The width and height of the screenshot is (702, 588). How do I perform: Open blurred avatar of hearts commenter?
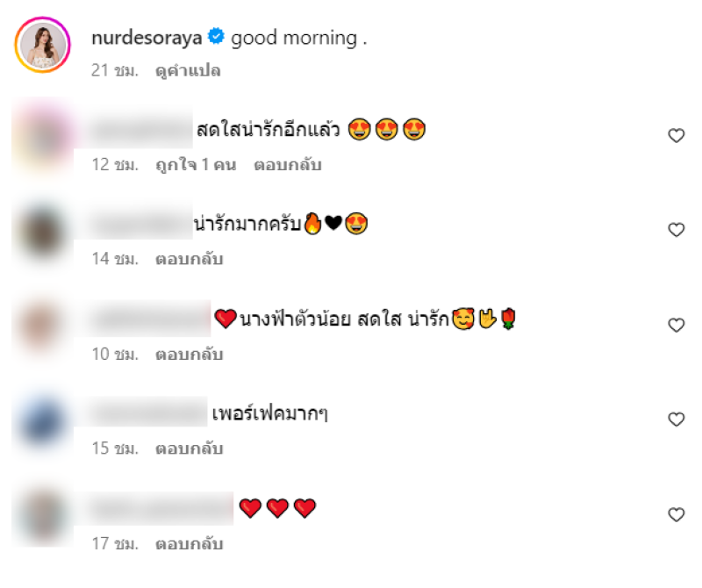coord(42,515)
